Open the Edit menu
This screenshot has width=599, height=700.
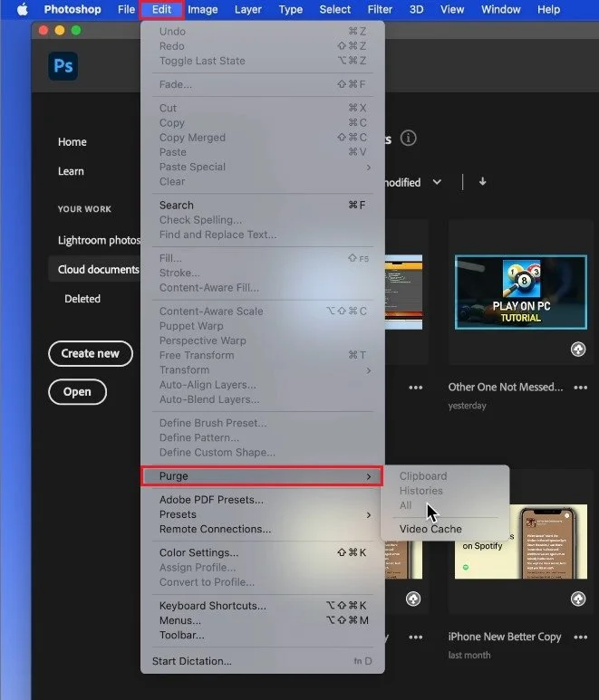tap(161, 9)
